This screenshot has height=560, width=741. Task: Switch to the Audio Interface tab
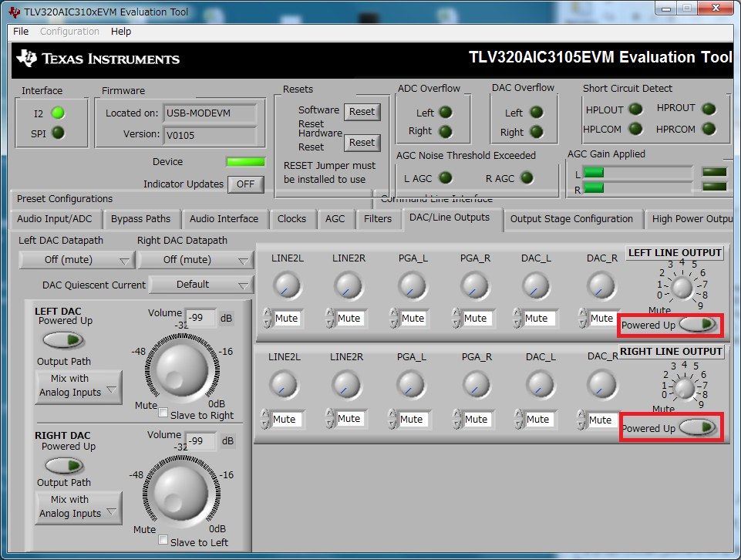point(224,219)
